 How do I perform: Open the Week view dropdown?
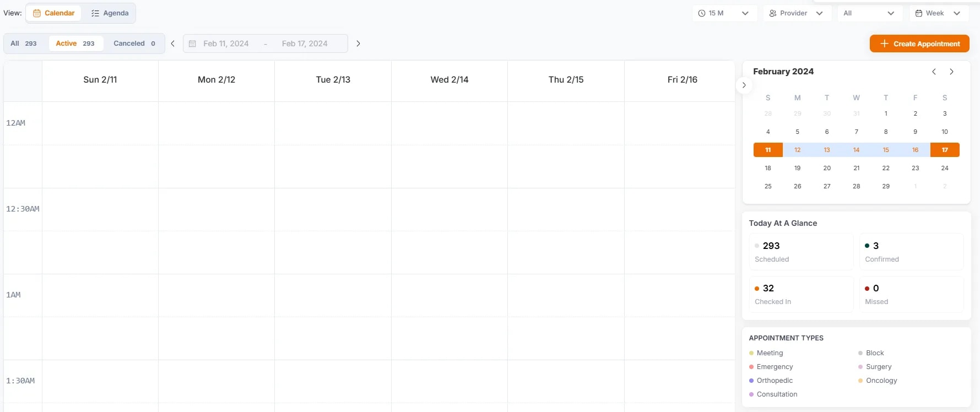[x=939, y=13]
